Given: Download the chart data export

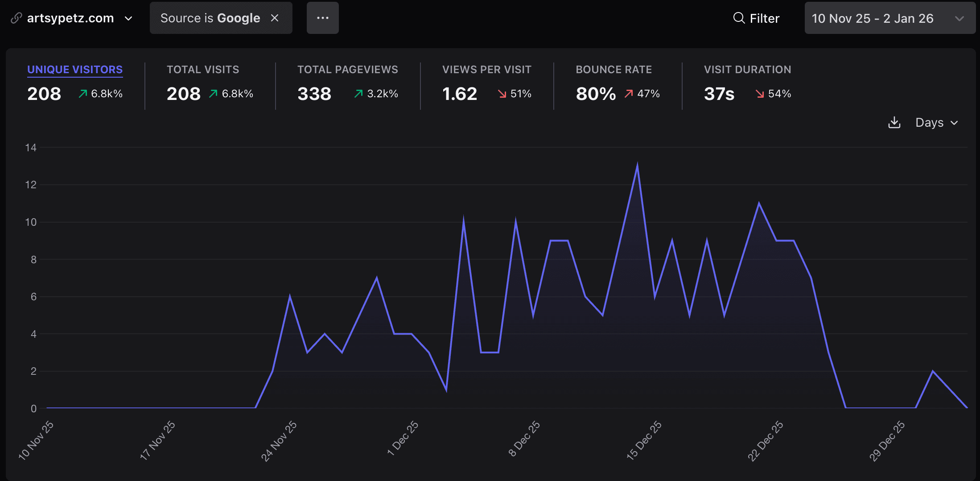Looking at the screenshot, I should (x=894, y=123).
